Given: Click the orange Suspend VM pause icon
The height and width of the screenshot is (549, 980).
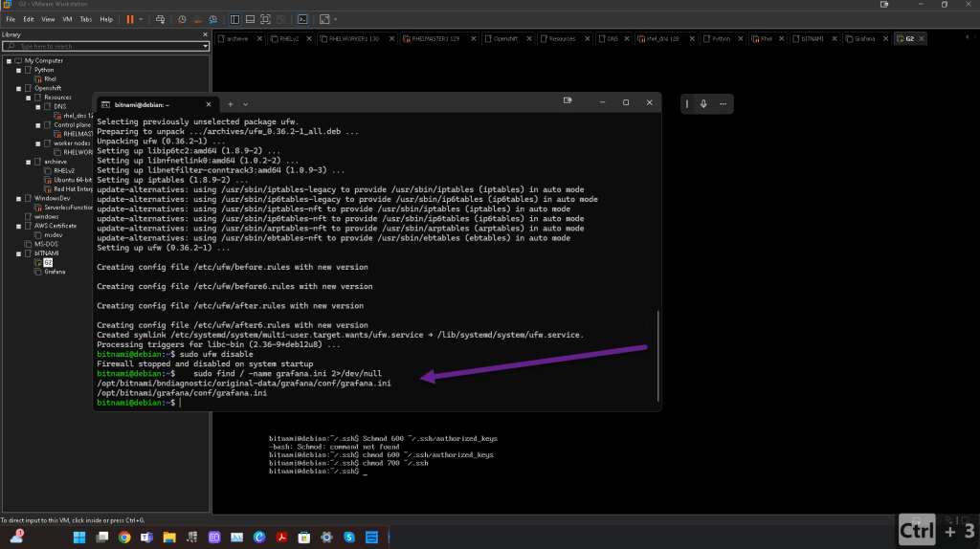Looking at the screenshot, I should click(130, 19).
